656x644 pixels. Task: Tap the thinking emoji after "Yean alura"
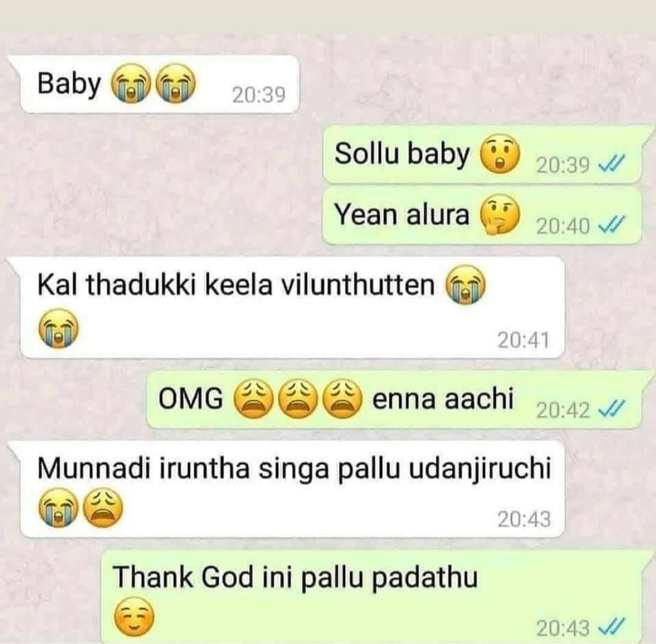click(499, 216)
